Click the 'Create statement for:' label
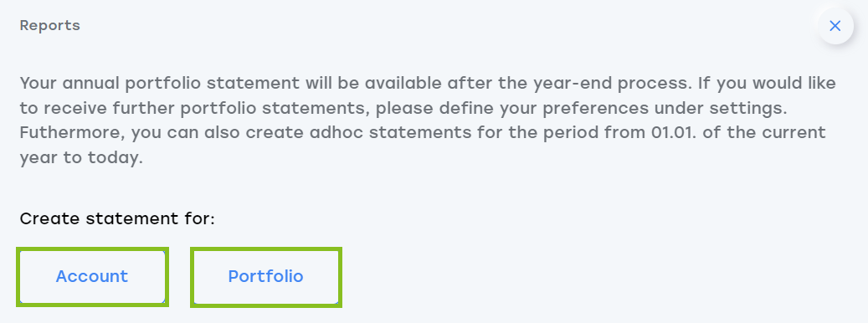Screen dimensions: 868x323 pyautogui.click(x=117, y=218)
